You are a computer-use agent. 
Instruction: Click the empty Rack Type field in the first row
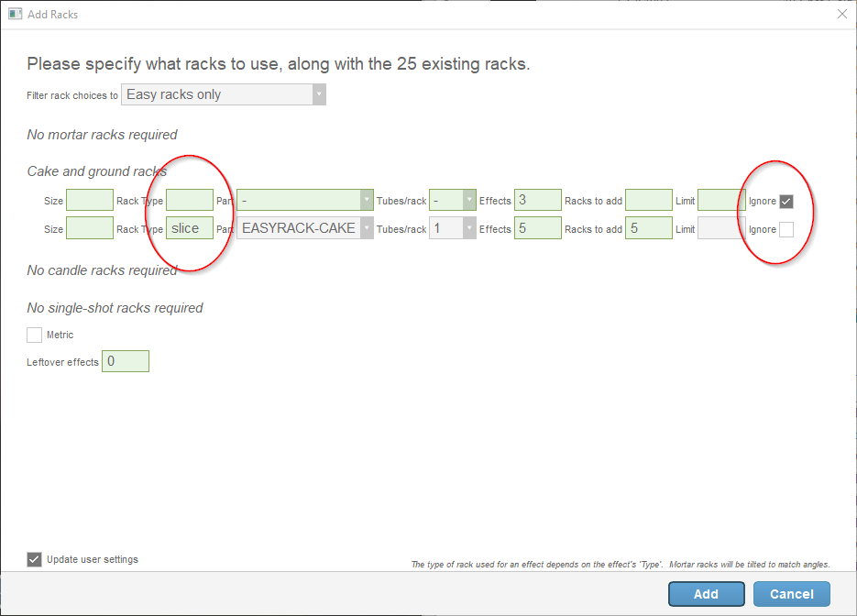190,199
